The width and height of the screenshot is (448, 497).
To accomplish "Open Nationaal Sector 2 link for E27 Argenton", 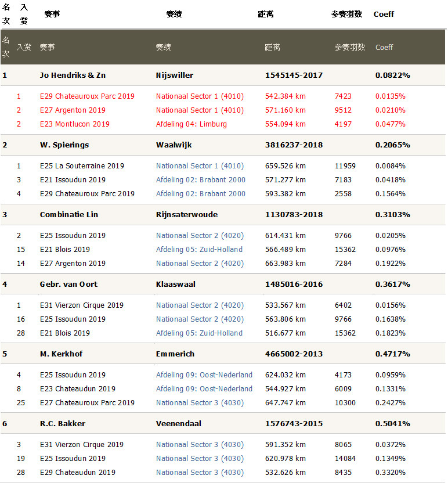I will tap(200, 264).
